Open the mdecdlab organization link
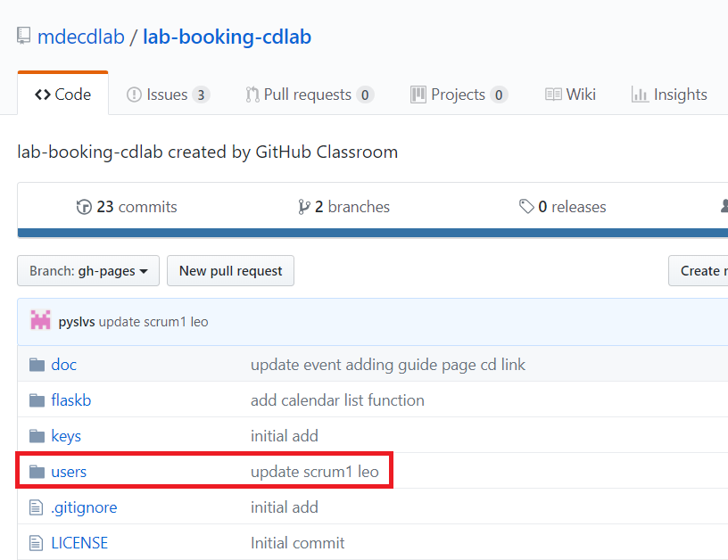Viewport: 728px width, 560px height. coord(81,37)
